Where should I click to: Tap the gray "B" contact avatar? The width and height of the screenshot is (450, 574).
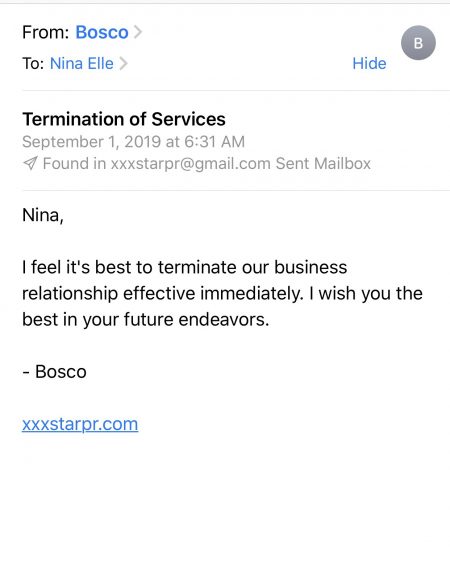418,43
